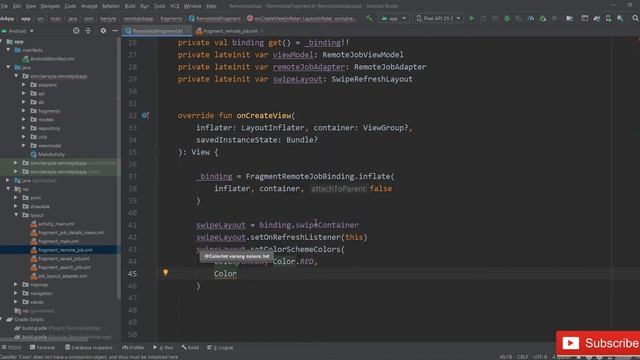640x360 pixels.
Task: Click the Apply Changes toolbar icon
Action: pos(483,18)
